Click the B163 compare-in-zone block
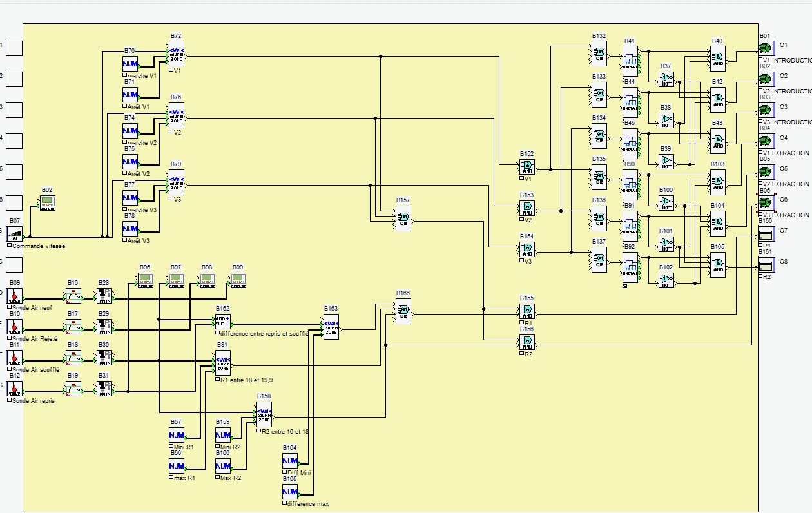Image resolution: width=812 pixels, height=513 pixels. coord(331,327)
